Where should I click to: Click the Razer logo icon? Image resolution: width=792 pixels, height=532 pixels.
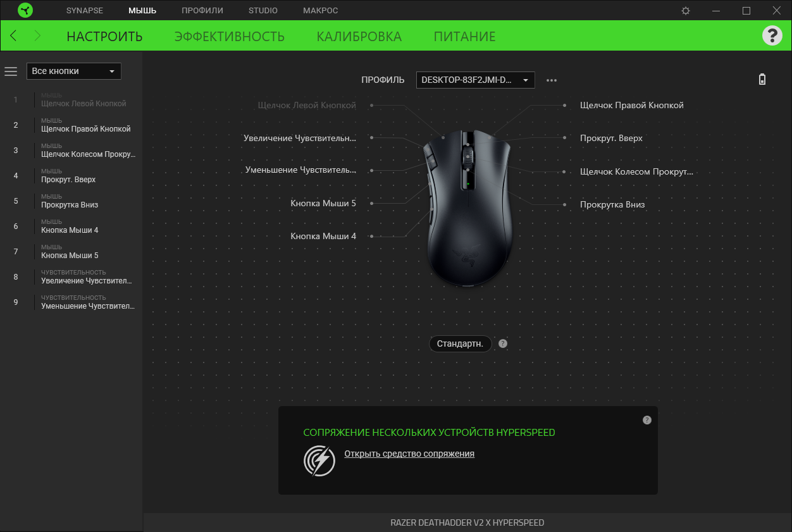pos(25,11)
